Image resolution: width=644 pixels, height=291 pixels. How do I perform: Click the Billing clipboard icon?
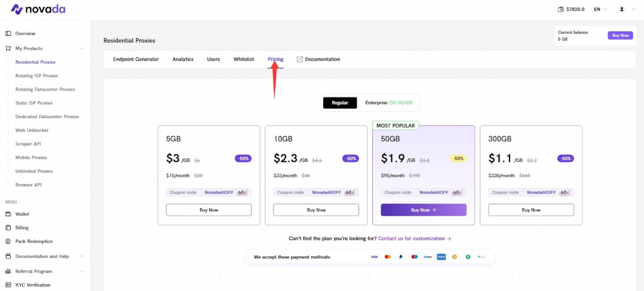tap(8, 228)
